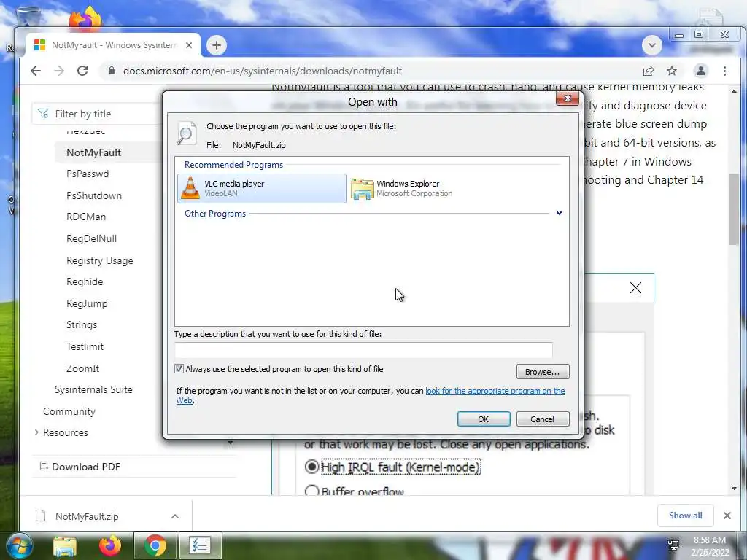Viewport: 747px width, 560px height.
Task: Open PsPasswd in sidebar
Action: click(x=88, y=174)
